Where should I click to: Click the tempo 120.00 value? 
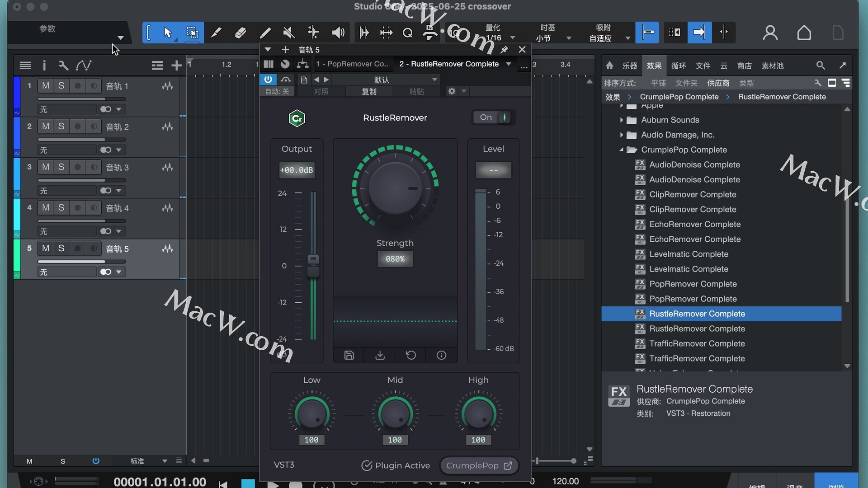565,481
